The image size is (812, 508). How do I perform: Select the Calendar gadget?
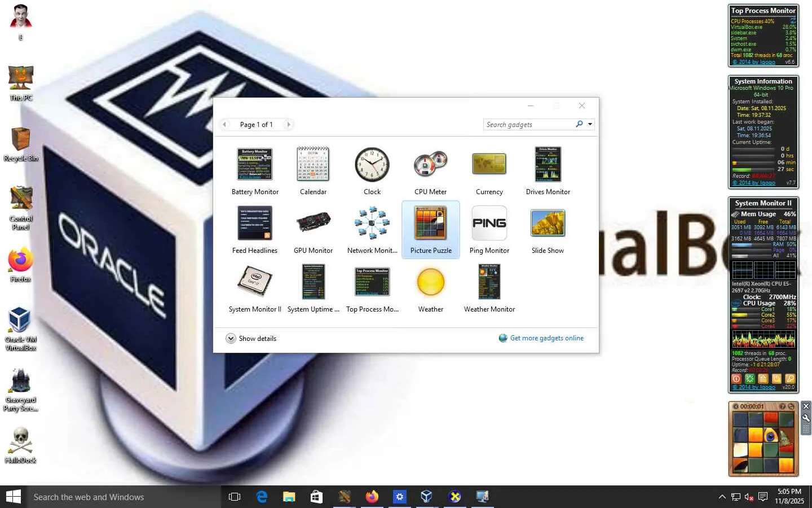click(x=313, y=171)
